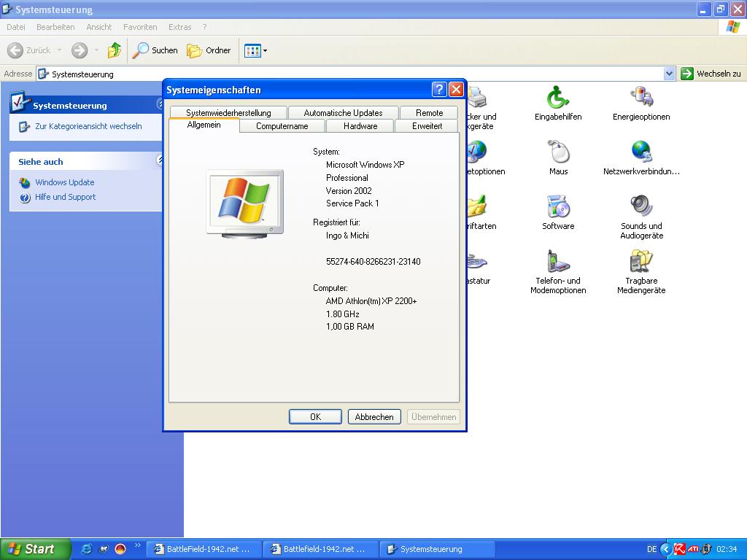Switch to the Systemwiederherstellung tab

[x=228, y=113]
